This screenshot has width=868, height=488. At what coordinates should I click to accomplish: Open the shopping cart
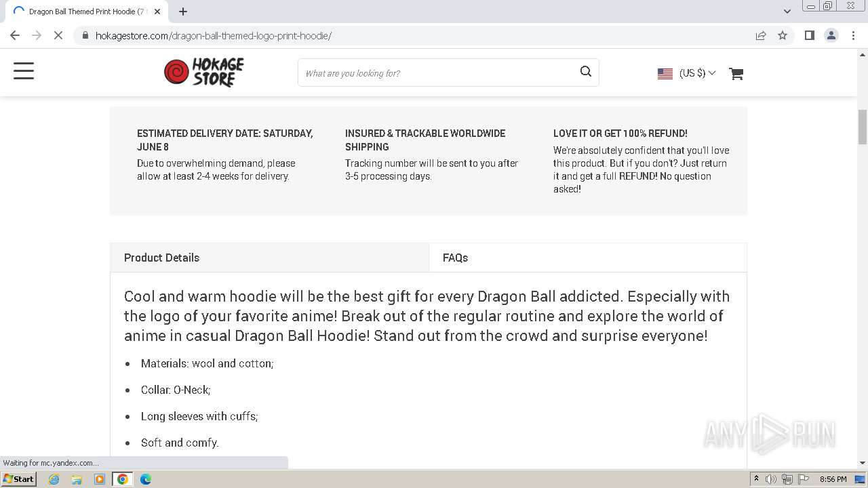pos(736,73)
